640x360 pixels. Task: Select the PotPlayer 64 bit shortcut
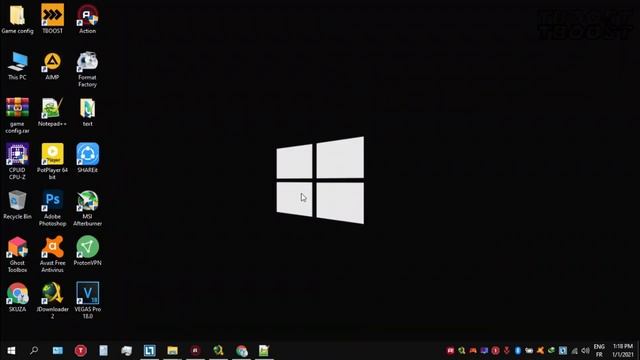pos(52,162)
